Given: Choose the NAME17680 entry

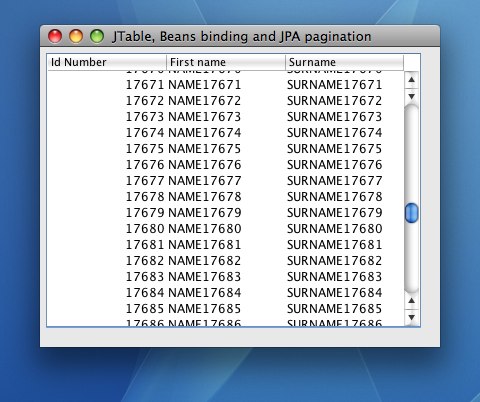Looking at the screenshot, I should pyautogui.click(x=226, y=229).
